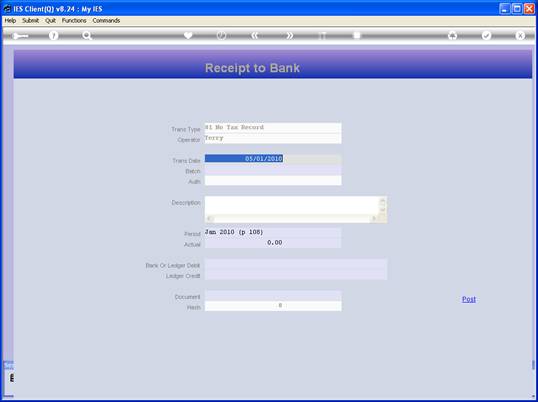Click the power clock icon in toolbar

point(222,35)
